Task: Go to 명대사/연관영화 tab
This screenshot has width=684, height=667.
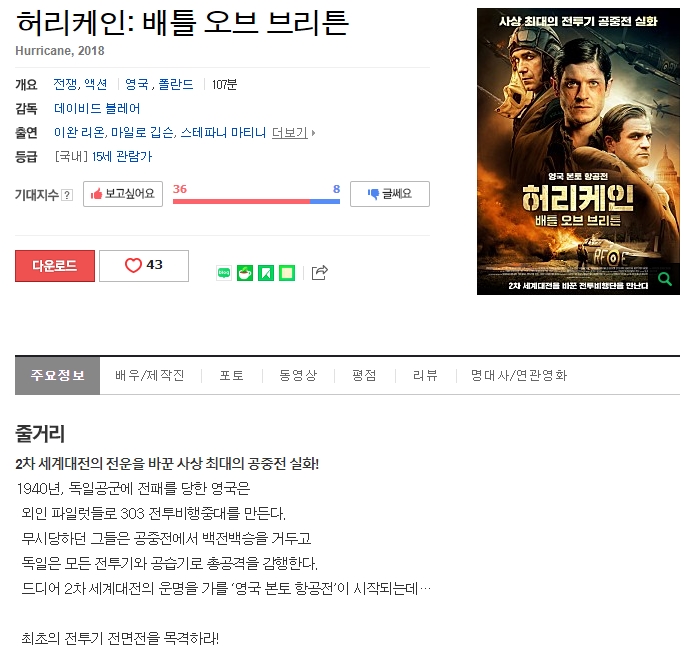Action: click(519, 376)
